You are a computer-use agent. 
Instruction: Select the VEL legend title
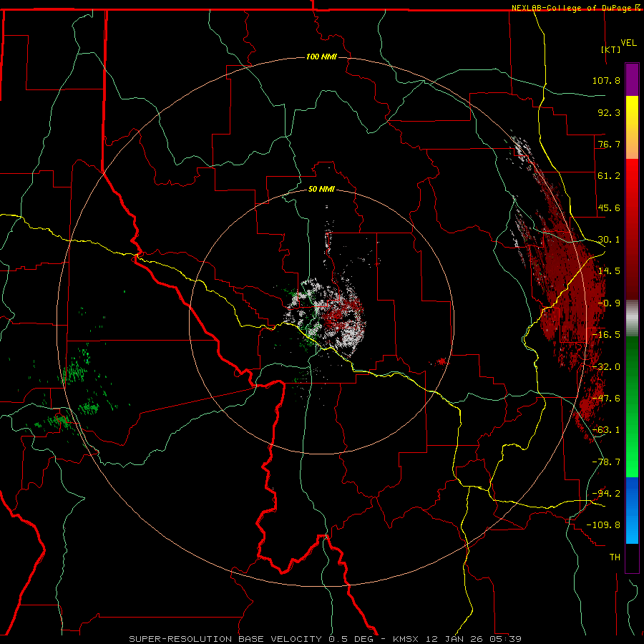(x=628, y=43)
